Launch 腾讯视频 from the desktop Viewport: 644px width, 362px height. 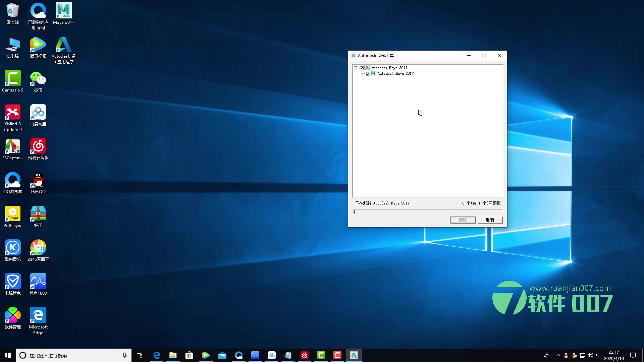38,48
